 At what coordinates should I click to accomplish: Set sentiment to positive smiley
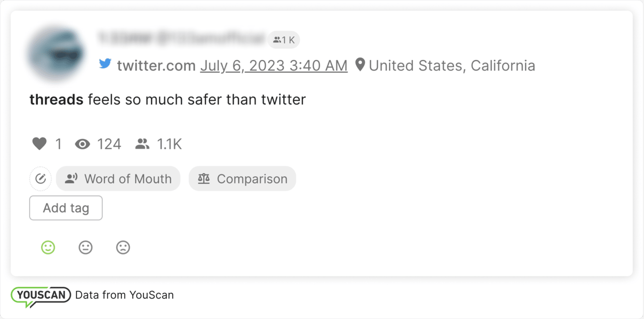[x=48, y=247]
